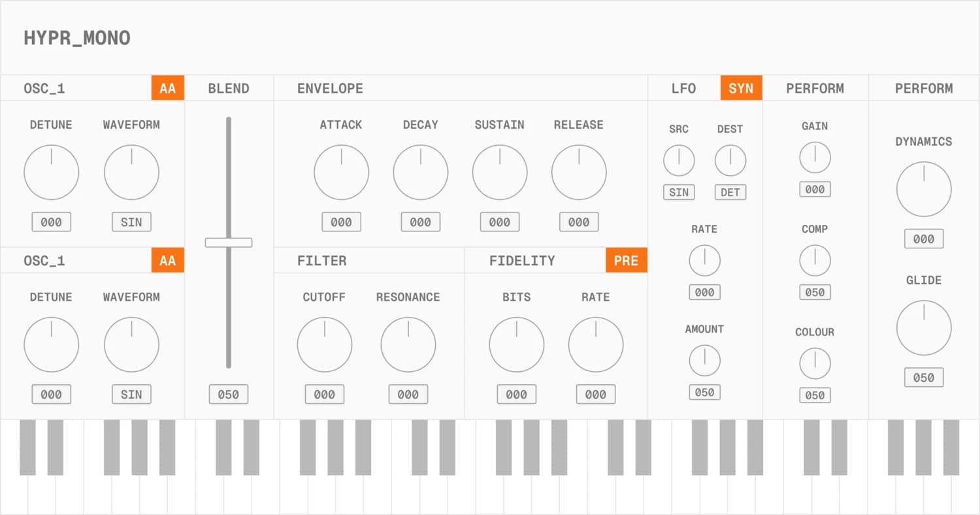The width and height of the screenshot is (980, 515).
Task: Click the Release knob in Envelope
Action: (x=578, y=173)
